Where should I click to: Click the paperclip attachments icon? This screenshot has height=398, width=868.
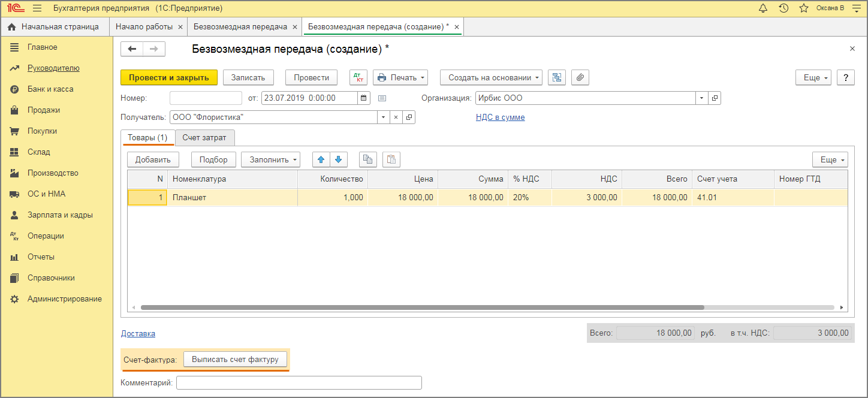(x=580, y=77)
